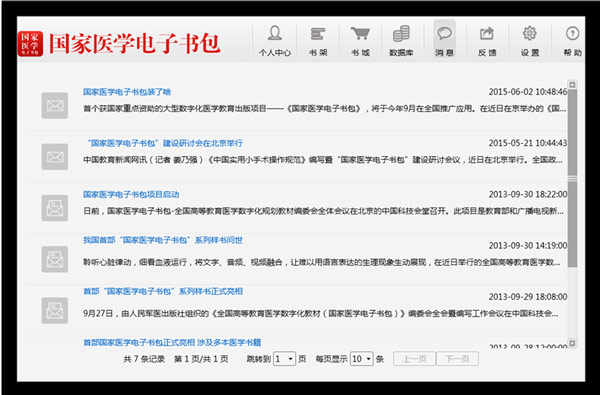The image size is (600, 395).
Task: Expand the 每页显示 items-per-page dropdown
Action: (362, 359)
